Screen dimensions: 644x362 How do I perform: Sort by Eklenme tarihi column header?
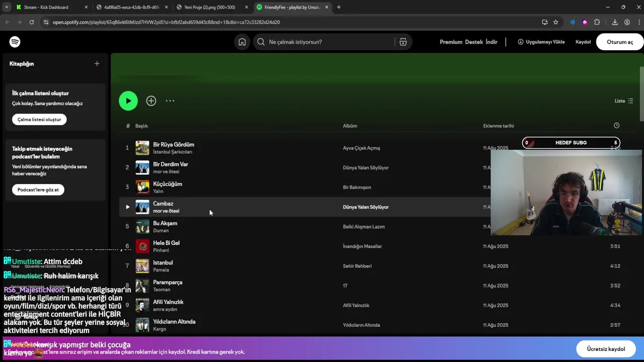(x=499, y=126)
